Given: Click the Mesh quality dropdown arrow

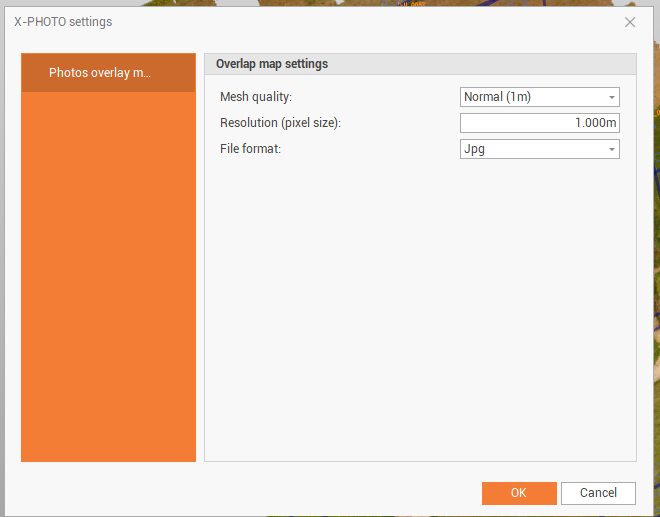Looking at the screenshot, I should (x=611, y=97).
